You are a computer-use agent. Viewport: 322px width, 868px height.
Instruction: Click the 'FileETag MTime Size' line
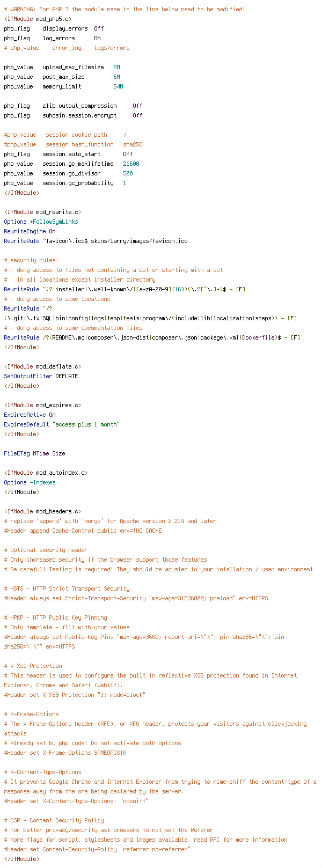34,453
